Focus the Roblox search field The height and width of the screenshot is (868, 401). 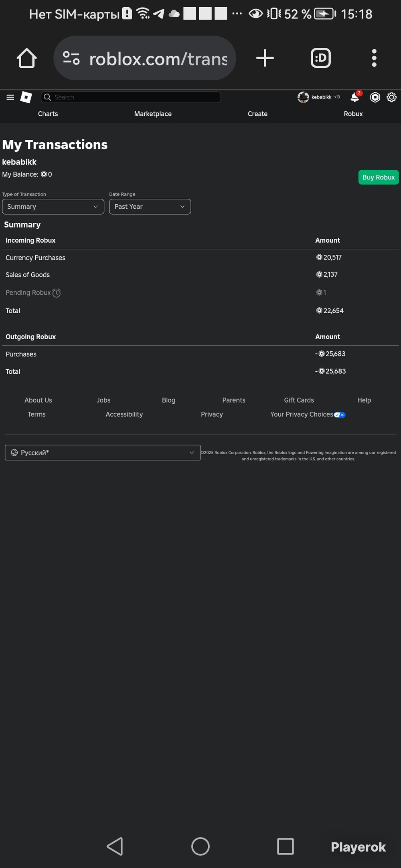click(131, 97)
